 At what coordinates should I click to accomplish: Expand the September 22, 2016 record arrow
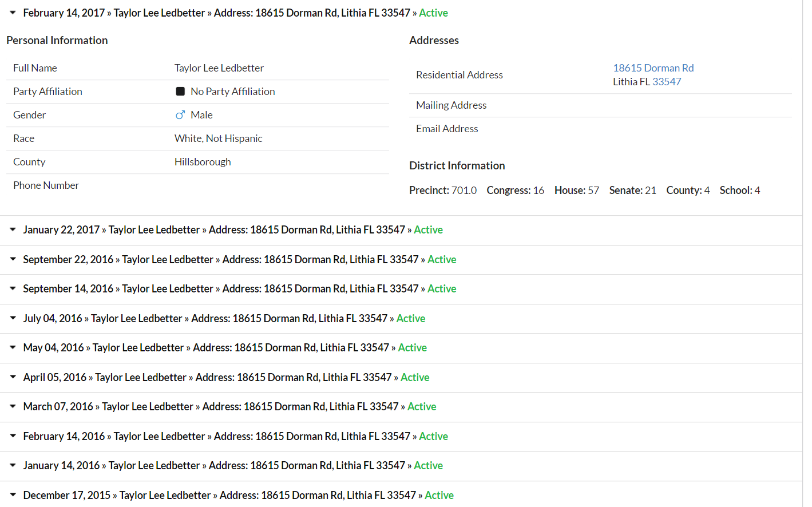[13, 259]
